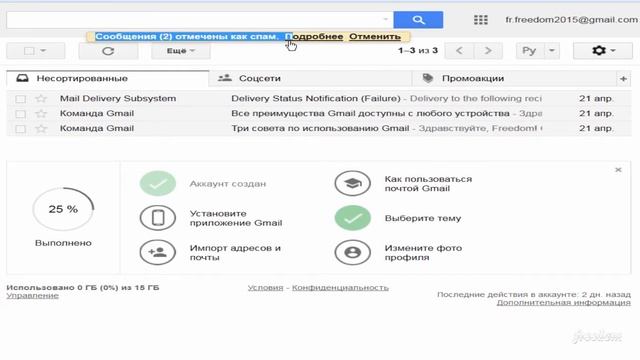The height and width of the screenshot is (360, 640).
Task: Click the phone icon for Gmail app
Action: (158, 218)
